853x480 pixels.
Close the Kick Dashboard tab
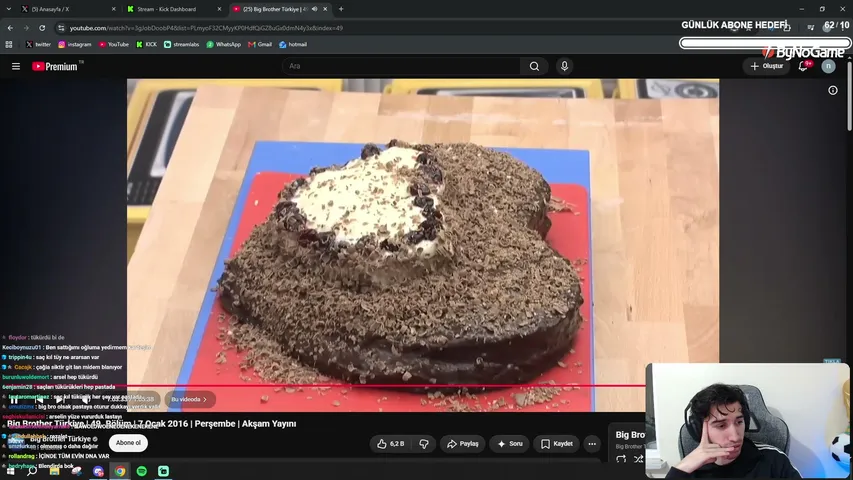pos(219,9)
